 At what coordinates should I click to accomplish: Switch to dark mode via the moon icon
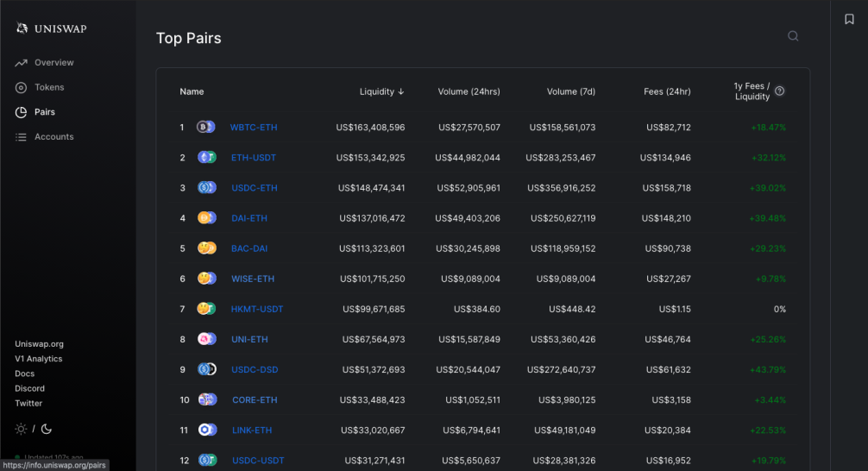pyautogui.click(x=47, y=429)
